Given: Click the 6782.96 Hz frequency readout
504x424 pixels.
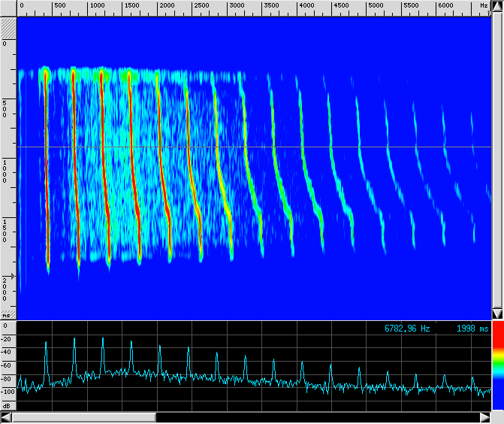Looking at the screenshot, I should click(x=407, y=329).
